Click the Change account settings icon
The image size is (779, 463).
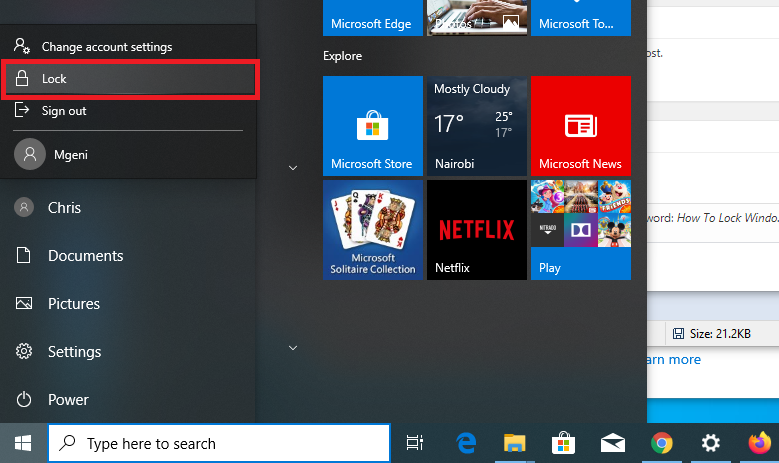22,46
